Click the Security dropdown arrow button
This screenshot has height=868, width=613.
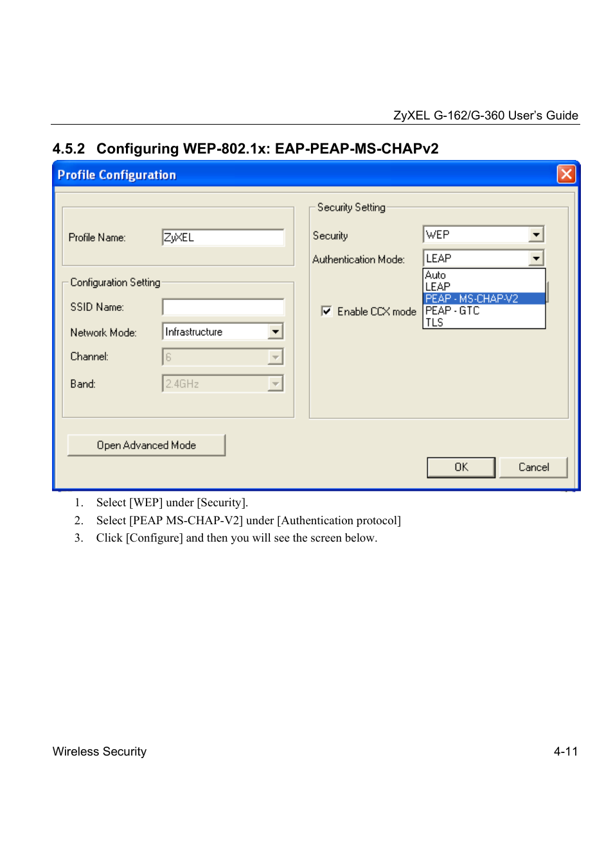[x=536, y=235]
